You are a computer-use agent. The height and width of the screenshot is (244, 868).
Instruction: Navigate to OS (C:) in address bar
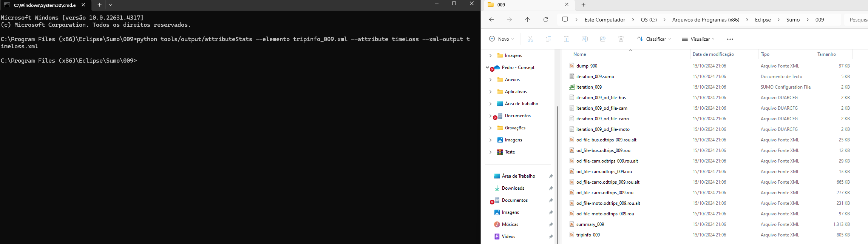pos(649,20)
